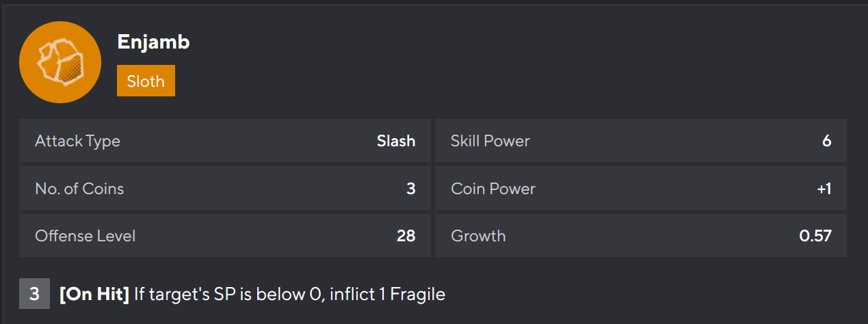Click the Coin Power value +1
868x324 pixels.
(824, 189)
